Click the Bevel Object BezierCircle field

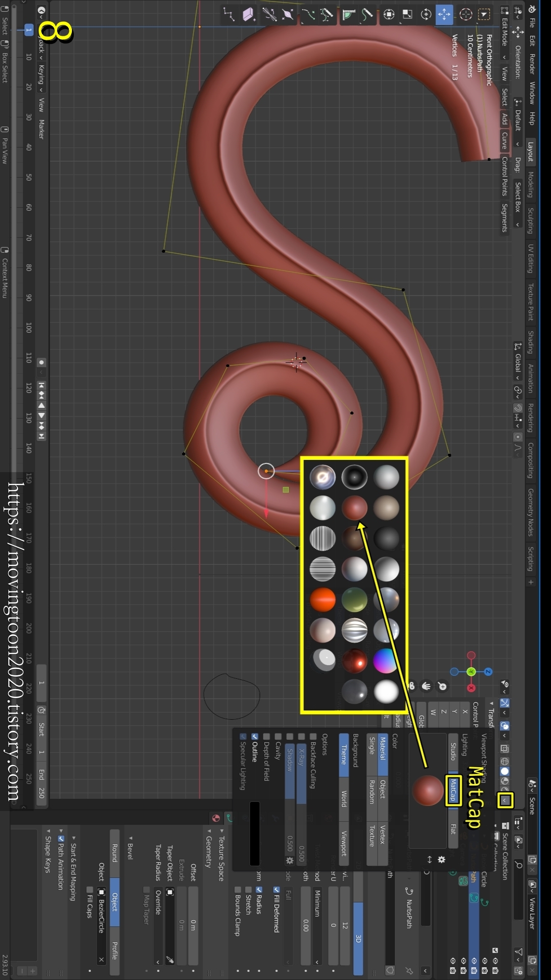[x=102, y=926]
